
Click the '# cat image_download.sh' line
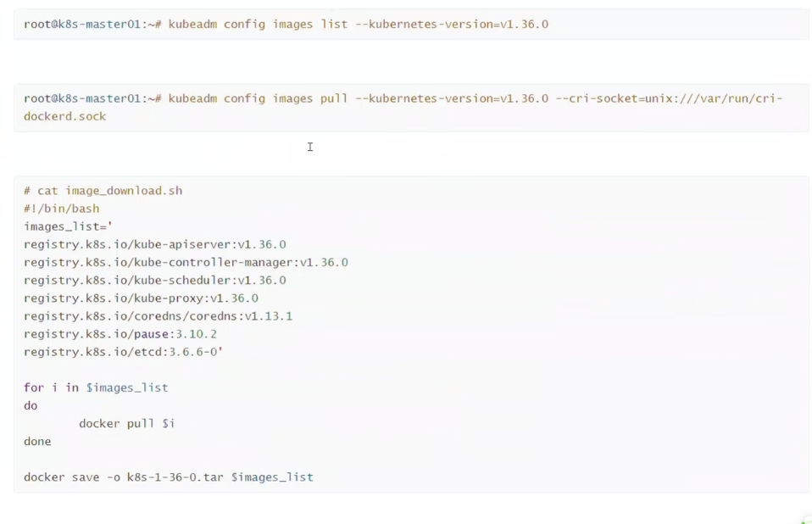pos(103,191)
